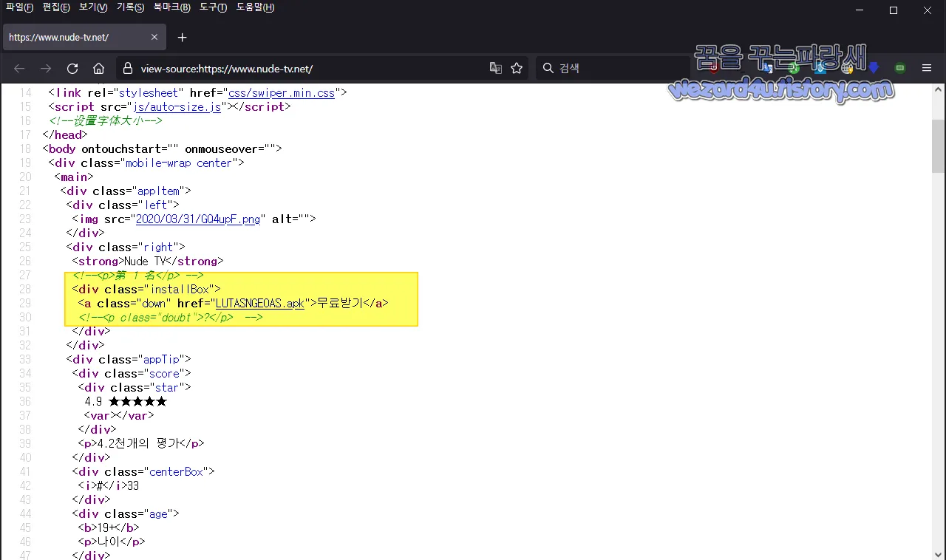Viewport: 946px width, 560px height.
Task: Open the green extension icon in toolbar
Action: click(x=900, y=68)
